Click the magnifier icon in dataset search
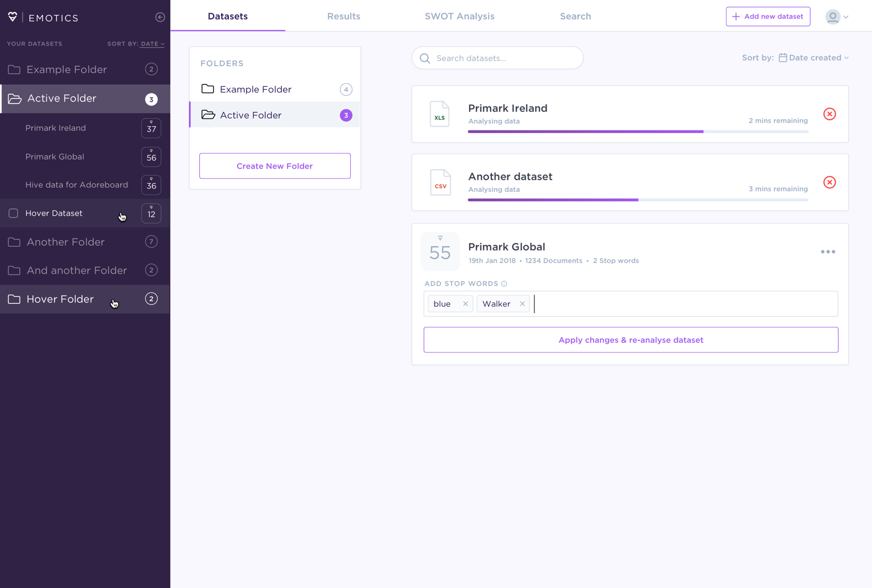This screenshot has height=588, width=872. click(x=425, y=58)
